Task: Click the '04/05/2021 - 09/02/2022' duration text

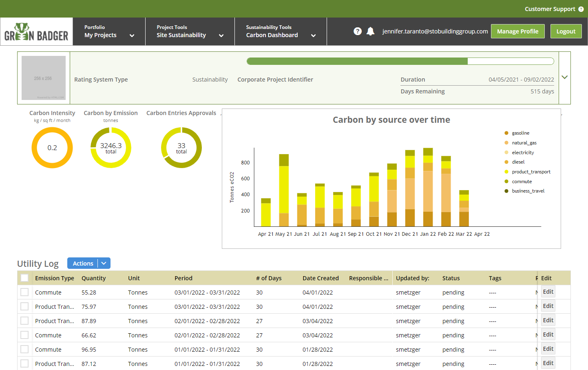Action: pos(522,80)
